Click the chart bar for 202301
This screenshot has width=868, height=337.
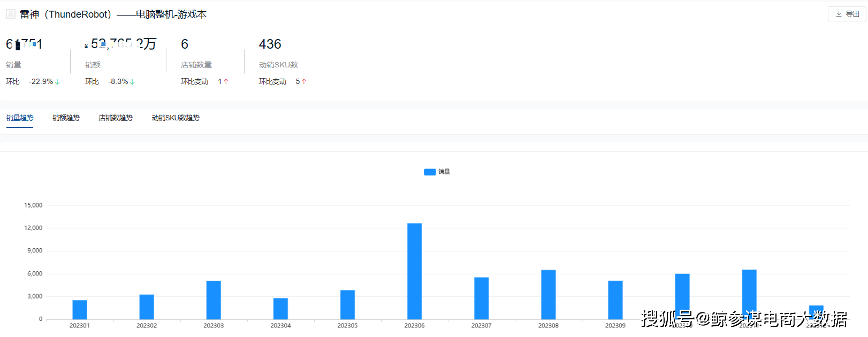tap(80, 310)
